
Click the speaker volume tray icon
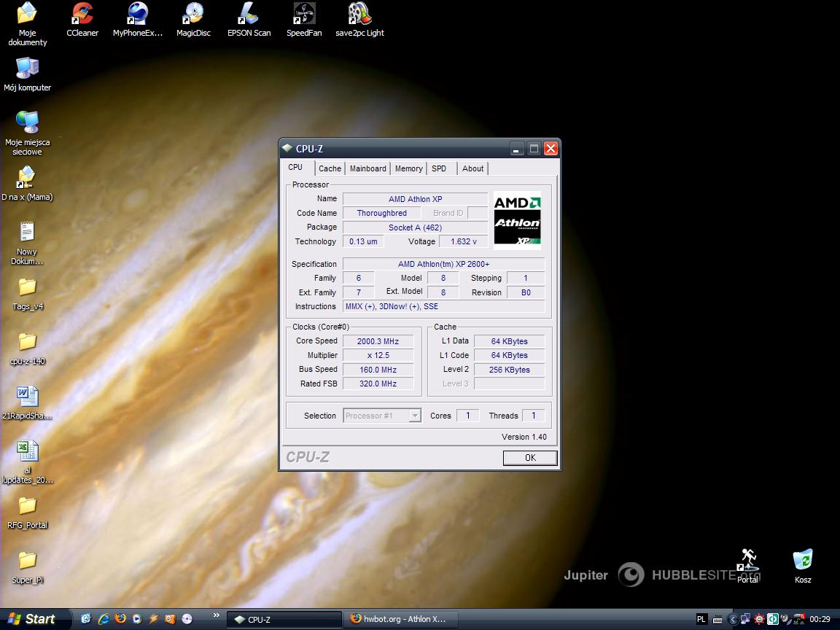click(x=786, y=619)
